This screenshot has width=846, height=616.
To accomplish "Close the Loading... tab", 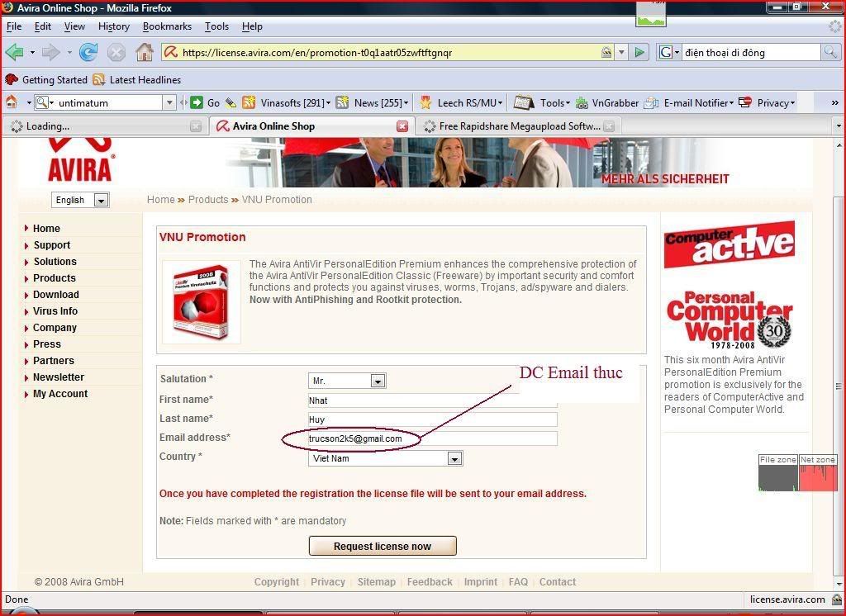I will click(196, 126).
